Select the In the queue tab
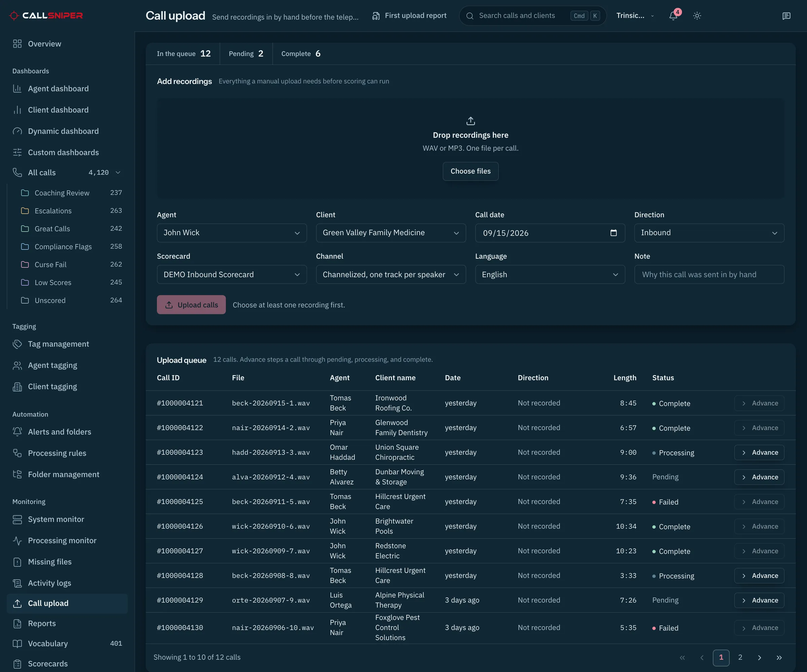The width and height of the screenshot is (807, 672). [x=183, y=54]
